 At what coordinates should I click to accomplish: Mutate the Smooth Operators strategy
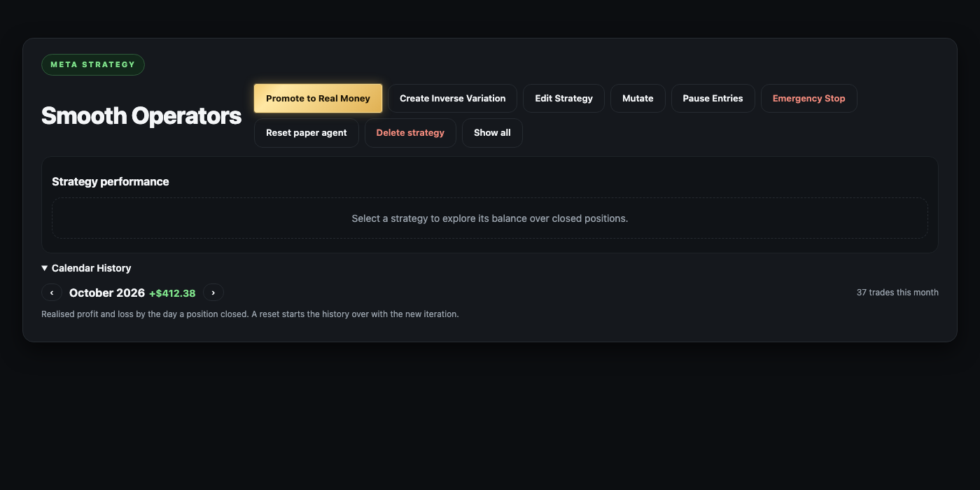point(638,99)
